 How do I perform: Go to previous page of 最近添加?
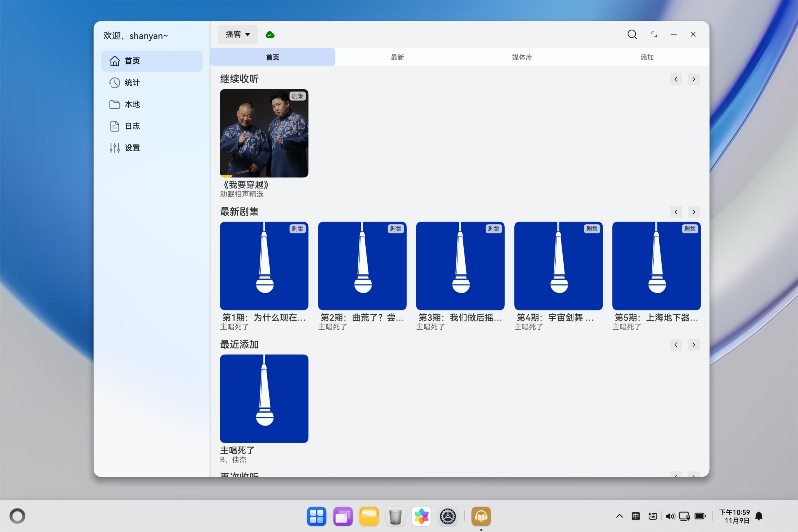(676, 345)
